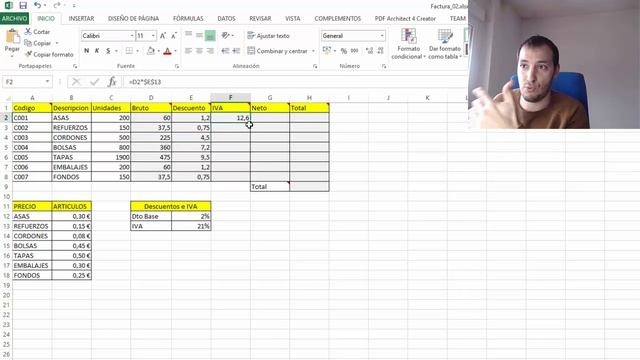Toggle underline (S) formatting
The height and width of the screenshot is (360, 640).
[108, 51]
